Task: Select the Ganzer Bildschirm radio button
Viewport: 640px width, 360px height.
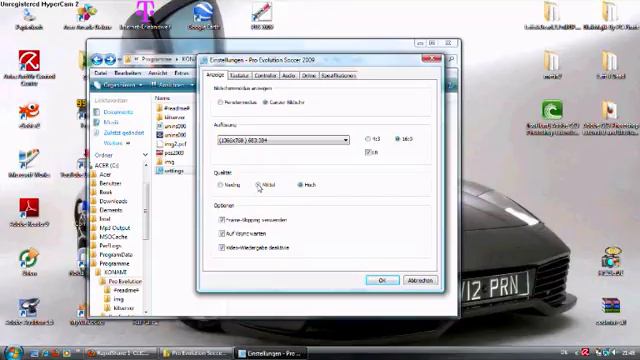Action: coord(265,102)
